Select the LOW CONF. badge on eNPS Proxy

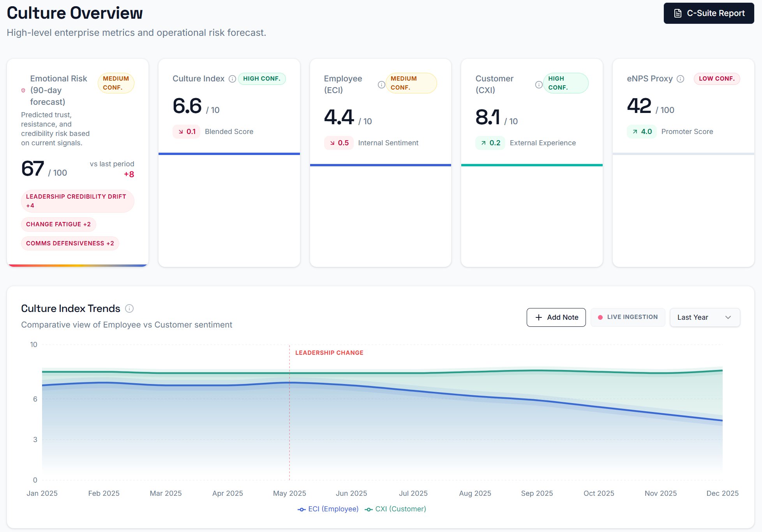pos(717,79)
